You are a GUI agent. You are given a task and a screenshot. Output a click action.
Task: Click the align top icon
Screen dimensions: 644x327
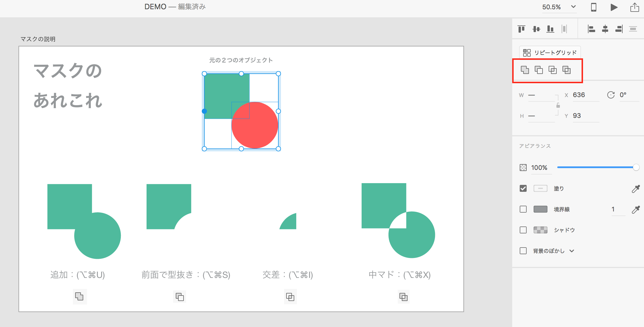(521, 29)
